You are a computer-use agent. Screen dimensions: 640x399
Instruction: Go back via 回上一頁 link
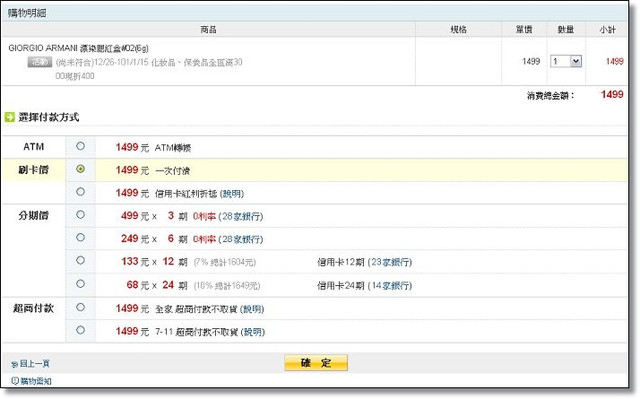pos(35,364)
